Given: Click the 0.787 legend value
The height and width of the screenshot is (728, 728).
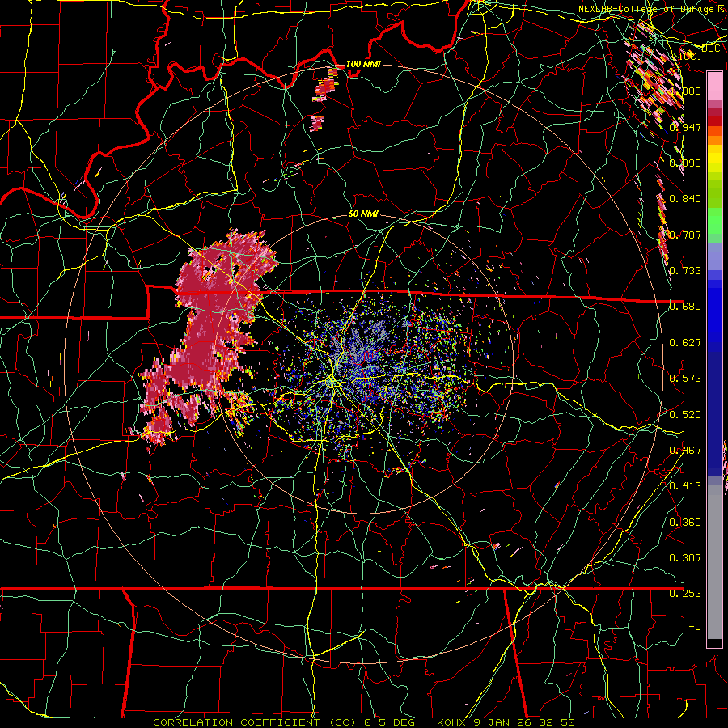Looking at the screenshot, I should click(x=685, y=235).
